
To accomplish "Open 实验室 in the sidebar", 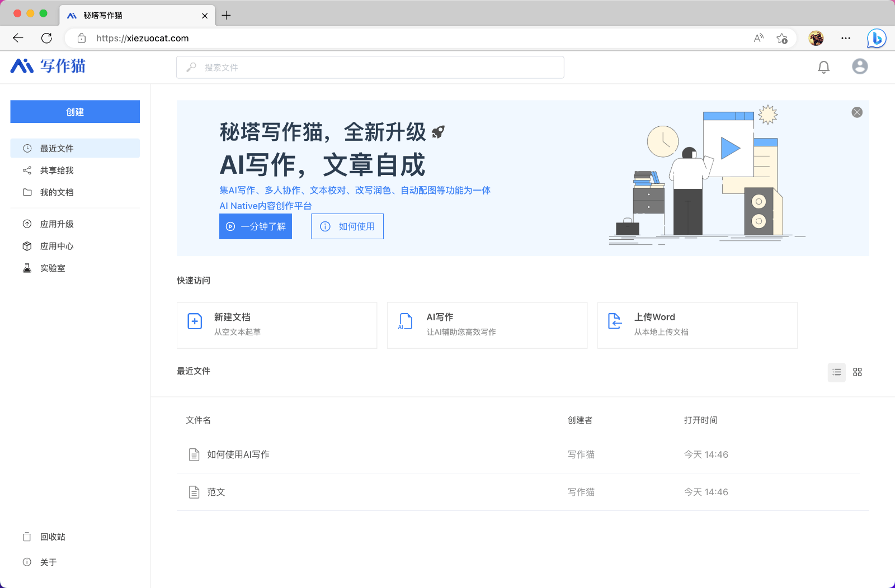I will click(75, 268).
